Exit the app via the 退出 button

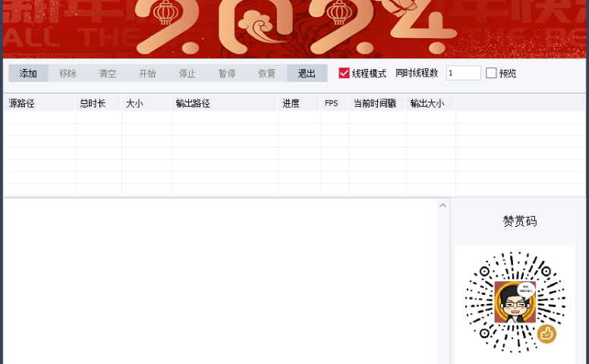point(307,73)
